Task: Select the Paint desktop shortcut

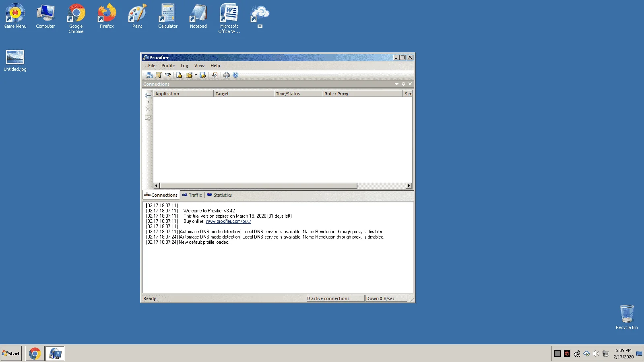Action: 137,16
